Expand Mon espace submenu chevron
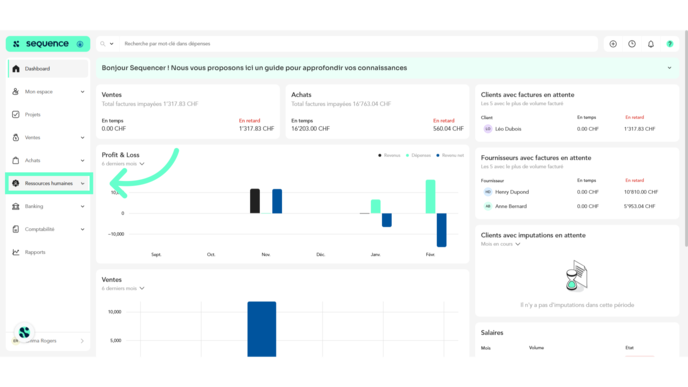 [x=82, y=92]
